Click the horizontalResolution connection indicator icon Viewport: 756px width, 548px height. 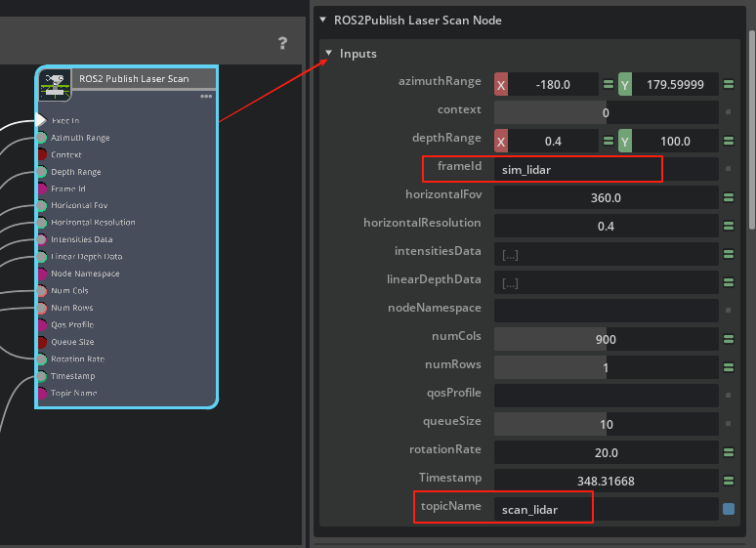[x=729, y=226]
